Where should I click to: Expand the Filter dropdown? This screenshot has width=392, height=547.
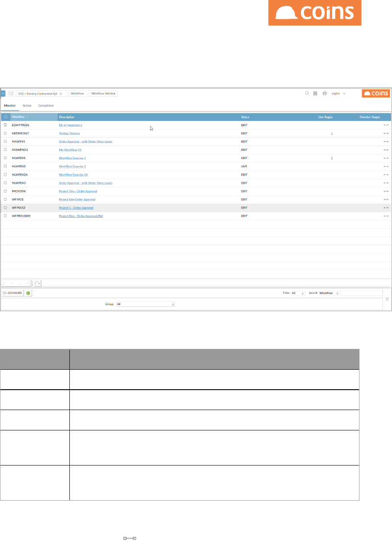(298, 293)
